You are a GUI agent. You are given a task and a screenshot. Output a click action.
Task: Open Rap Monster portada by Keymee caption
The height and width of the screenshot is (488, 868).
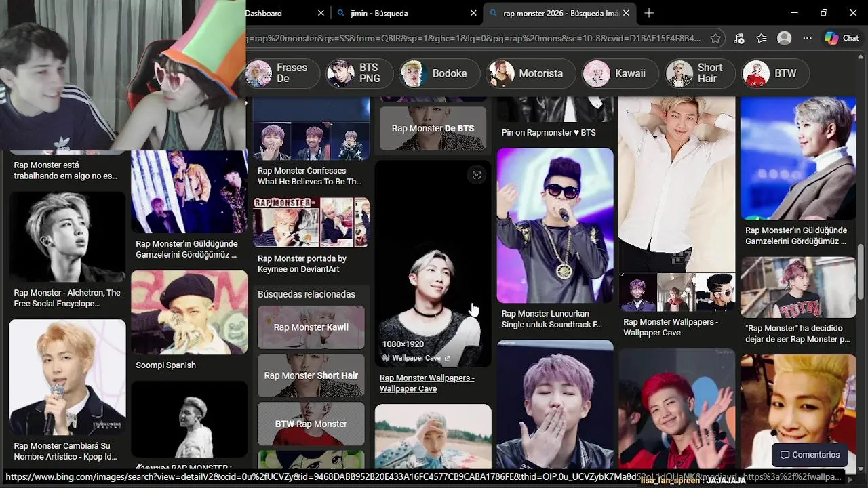[x=302, y=264]
